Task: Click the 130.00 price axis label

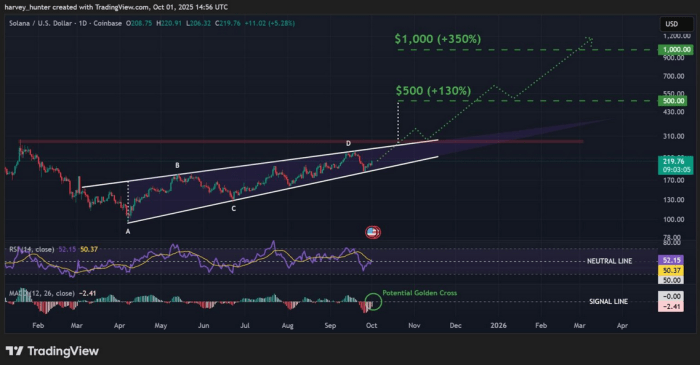Action: 674,200
